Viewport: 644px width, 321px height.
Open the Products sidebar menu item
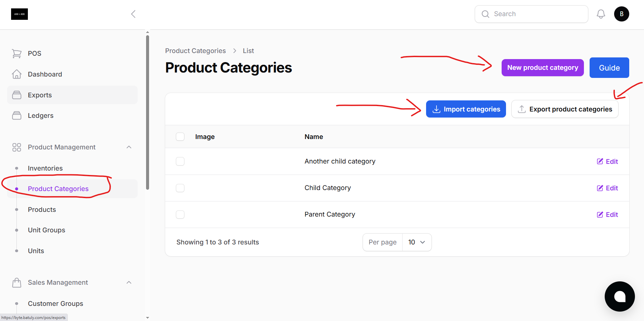[x=42, y=209]
